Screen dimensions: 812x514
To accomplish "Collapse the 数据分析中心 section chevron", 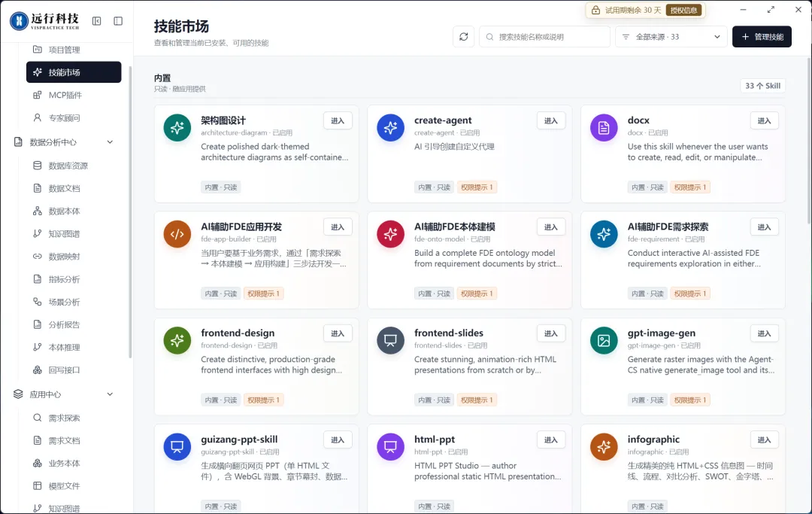I will (110, 142).
